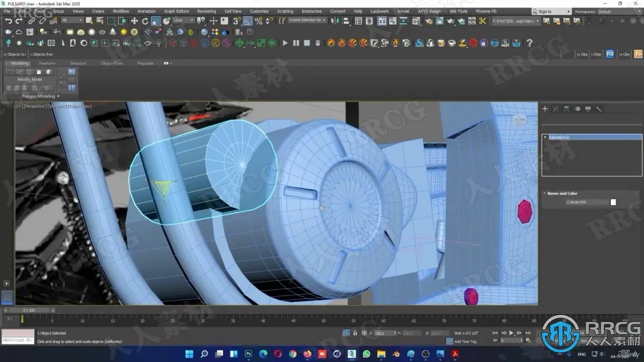Select the Rotate transform tool
The height and width of the screenshot is (362, 644).
(145, 21)
